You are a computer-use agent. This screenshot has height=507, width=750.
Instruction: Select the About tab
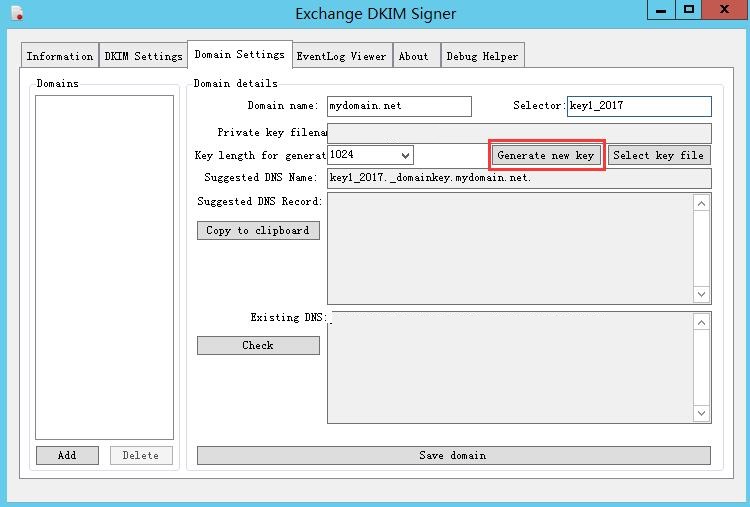pyautogui.click(x=414, y=56)
